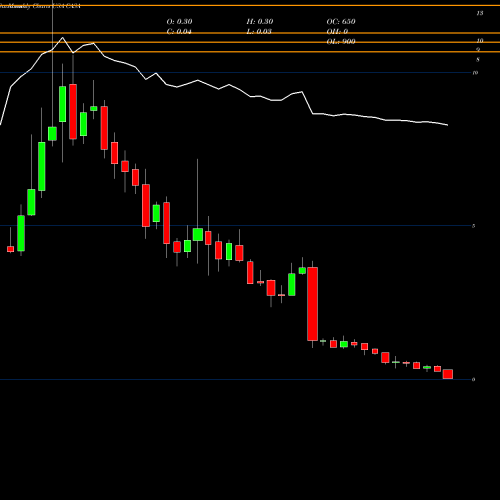500x500 pixels.
Task: Click the close value 'C: 0.04'
Action: (x=179, y=32)
